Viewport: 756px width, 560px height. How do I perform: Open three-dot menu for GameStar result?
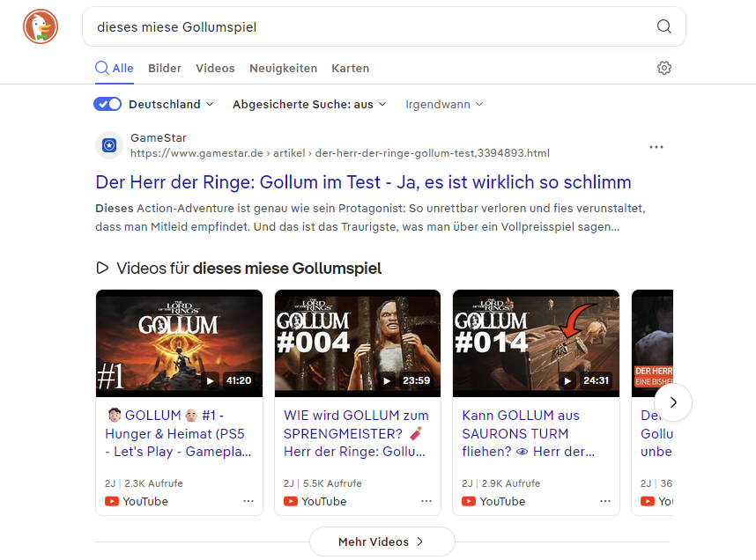656,147
